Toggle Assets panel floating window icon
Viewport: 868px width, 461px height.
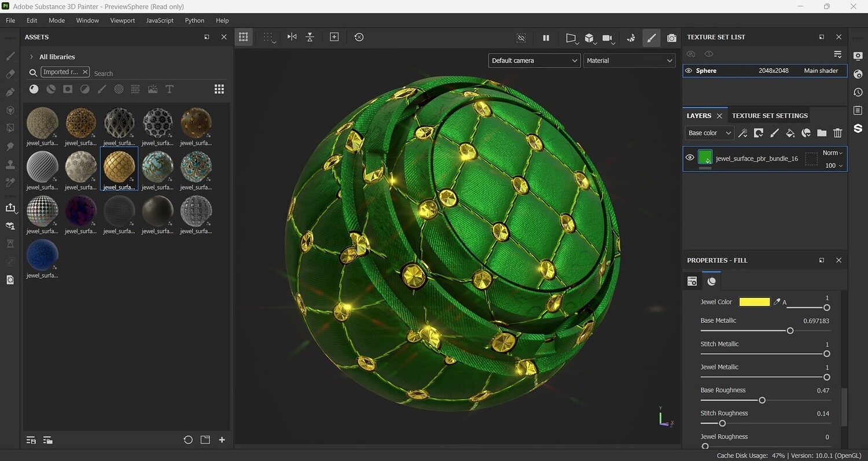(x=207, y=37)
